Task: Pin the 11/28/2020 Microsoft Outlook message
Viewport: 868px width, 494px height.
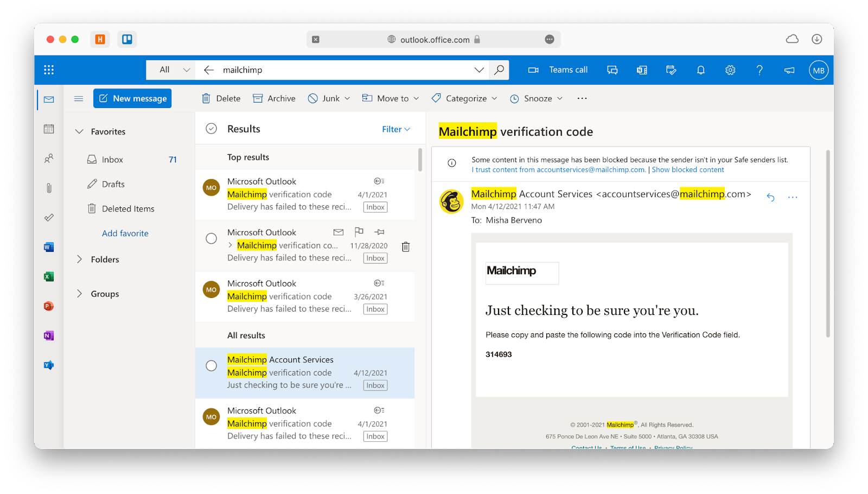Action: pos(380,232)
